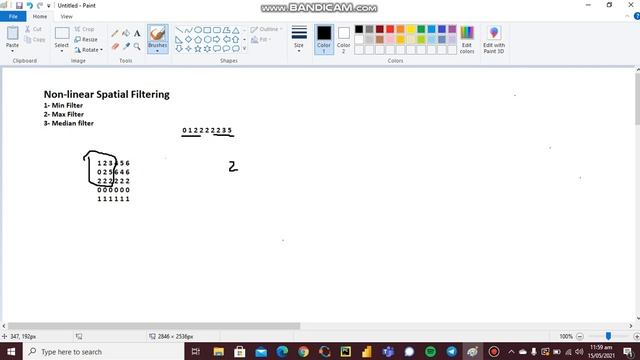Open the Paste dropdown arrow

[12, 51]
